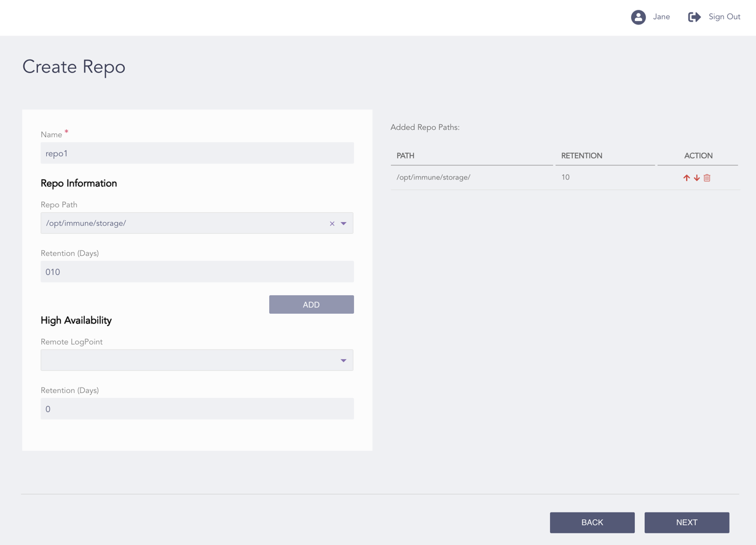Proceed with the NEXT button
Image resolution: width=756 pixels, height=545 pixels.
(x=687, y=522)
